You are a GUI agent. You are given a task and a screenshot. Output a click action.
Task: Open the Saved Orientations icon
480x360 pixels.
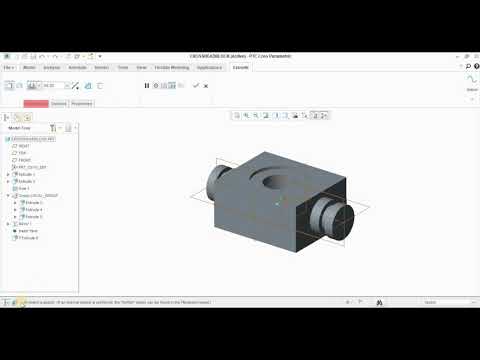[x=286, y=116]
